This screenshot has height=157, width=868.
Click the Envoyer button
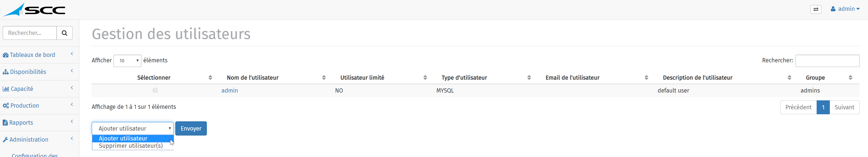191,129
